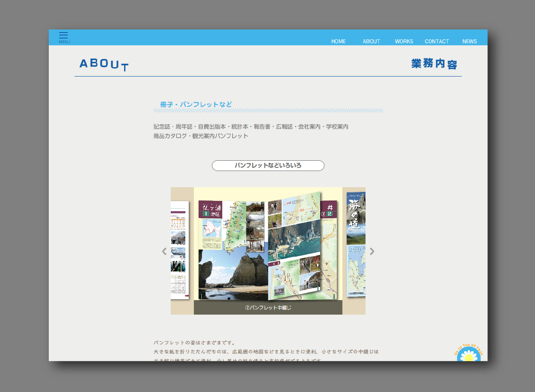Open the ABOUT nav link
The height and width of the screenshot is (392, 535).
click(x=371, y=41)
